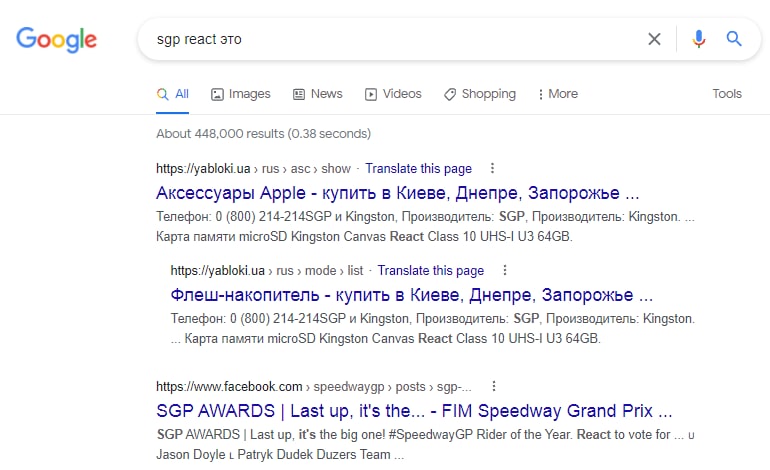Switch to the Videos tab
This screenshot has height=470, width=770.
coord(393,94)
